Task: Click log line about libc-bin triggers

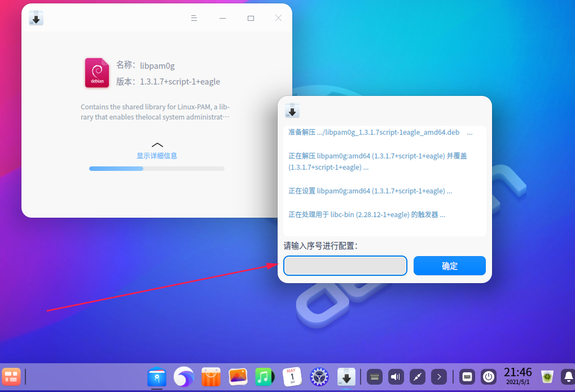Action: point(367,214)
